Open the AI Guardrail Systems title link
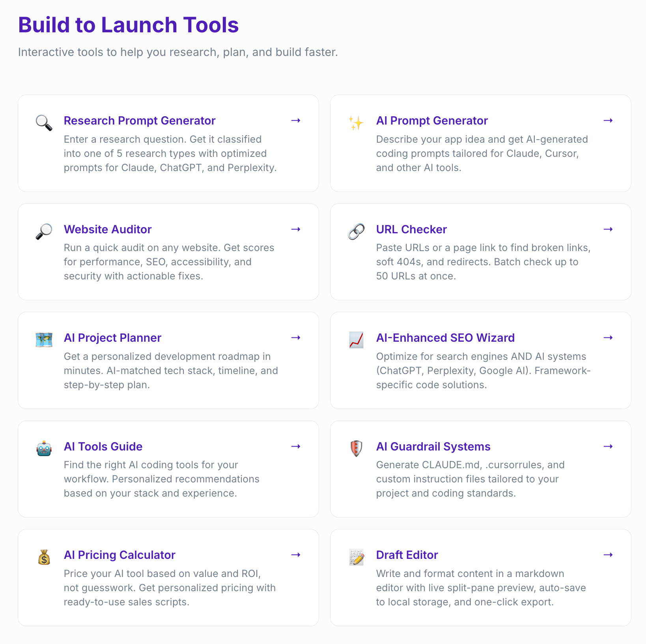The width and height of the screenshot is (646, 644). click(x=433, y=447)
